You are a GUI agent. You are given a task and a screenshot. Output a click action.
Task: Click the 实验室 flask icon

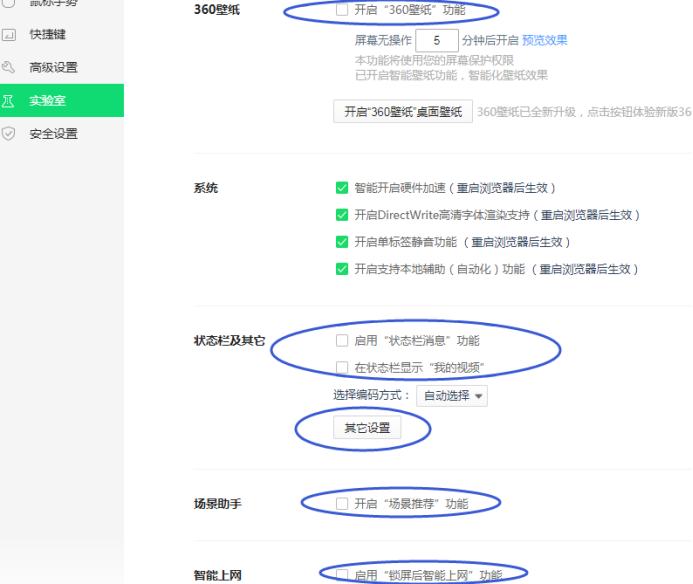pos(9,101)
